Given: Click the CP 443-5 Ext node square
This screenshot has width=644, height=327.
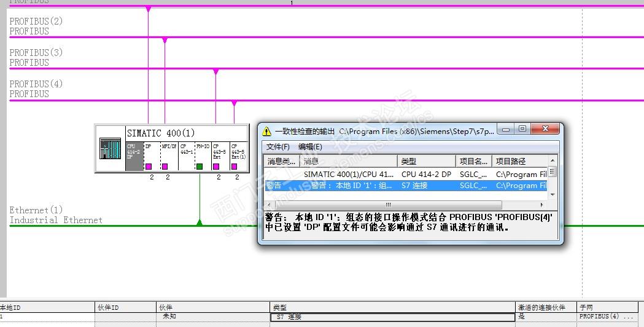Looking at the screenshot, I should tap(216, 166).
